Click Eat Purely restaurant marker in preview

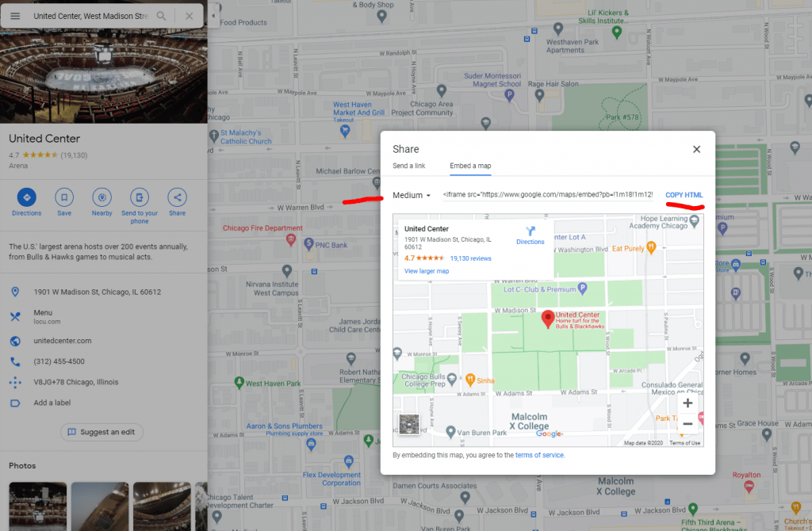[x=652, y=248]
